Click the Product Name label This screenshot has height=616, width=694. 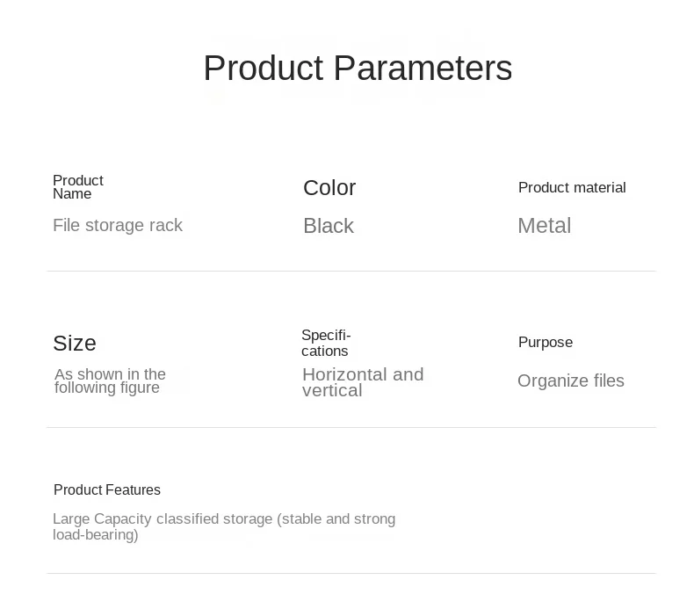pos(77,187)
